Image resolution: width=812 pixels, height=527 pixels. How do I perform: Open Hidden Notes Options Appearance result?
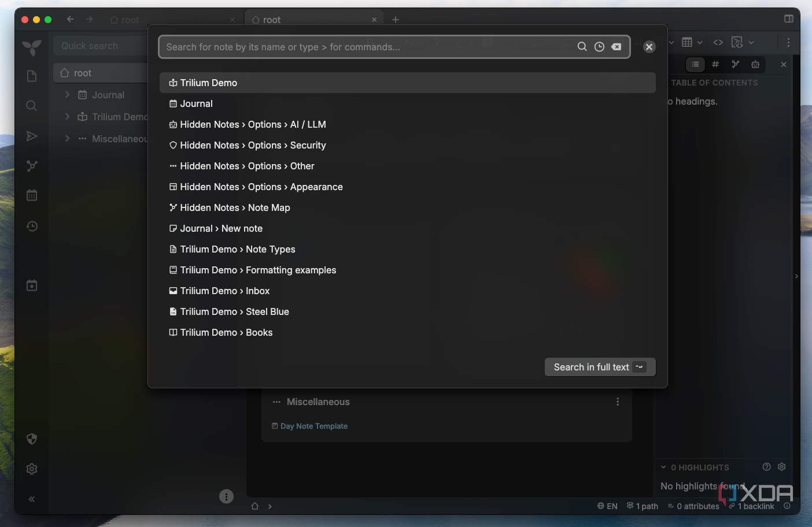407,187
